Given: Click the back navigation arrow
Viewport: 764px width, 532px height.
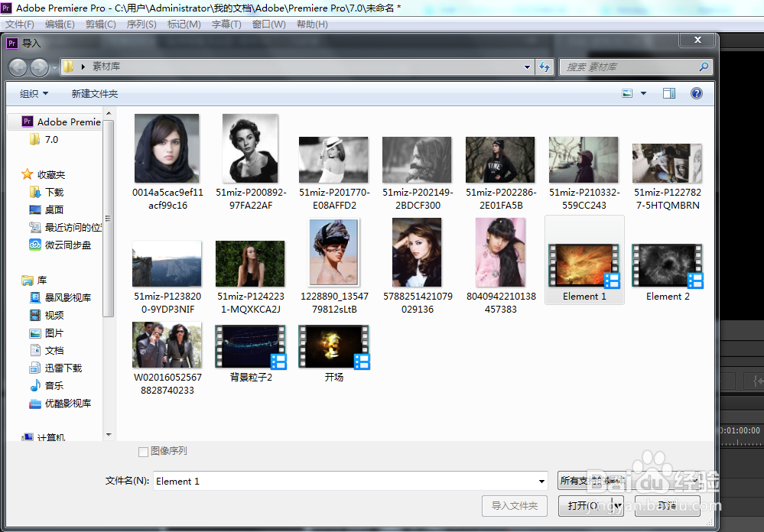Looking at the screenshot, I should 18,66.
